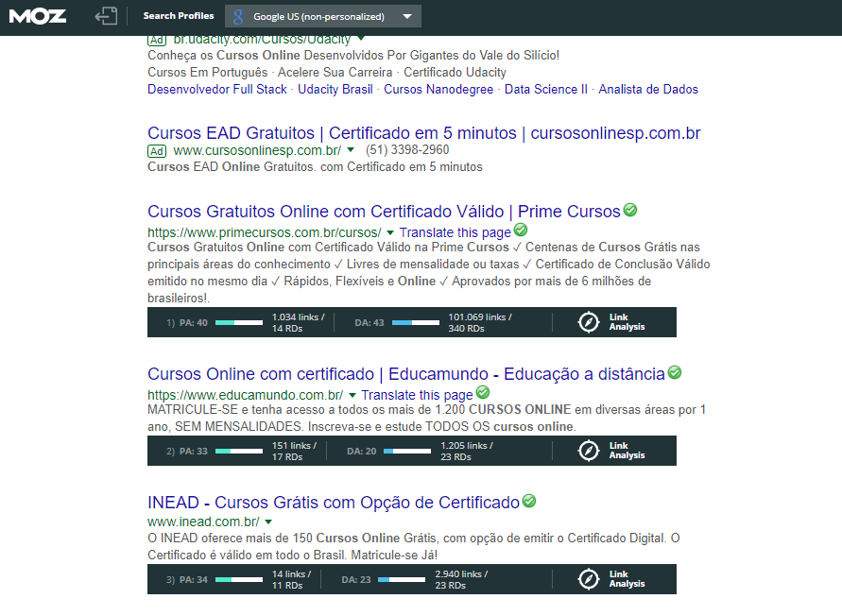Click the DA: 43 progress bar
842x616 pixels.
pyautogui.click(x=416, y=323)
